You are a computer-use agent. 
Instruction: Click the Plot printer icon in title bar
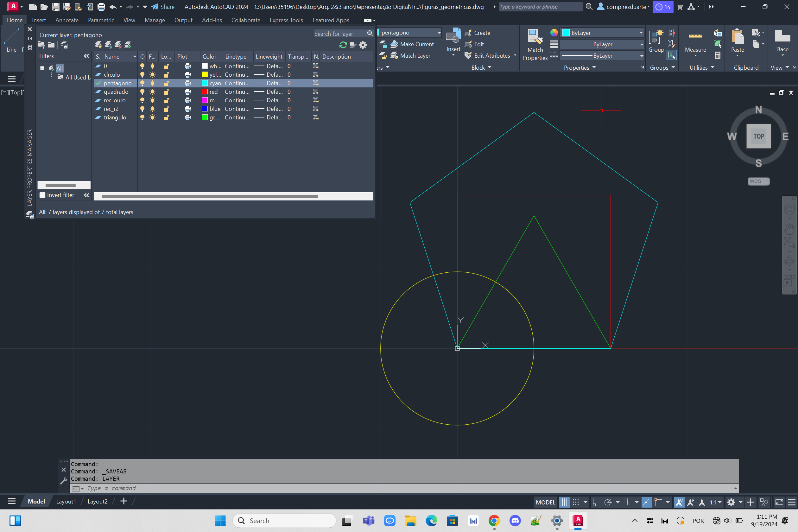101,7
